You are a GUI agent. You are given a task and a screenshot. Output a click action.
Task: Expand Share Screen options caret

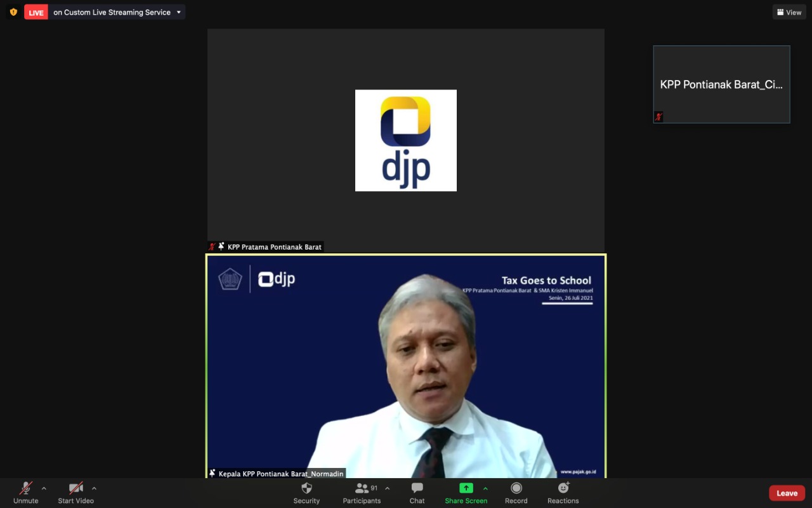point(485,488)
